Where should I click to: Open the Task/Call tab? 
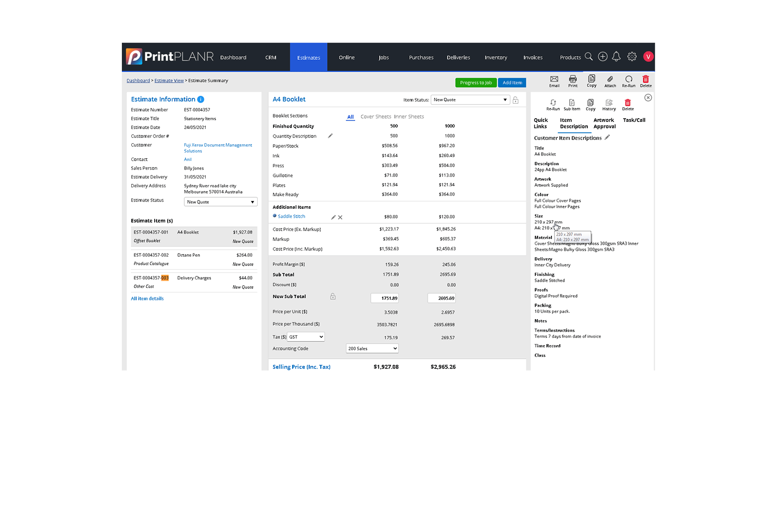[x=634, y=120]
